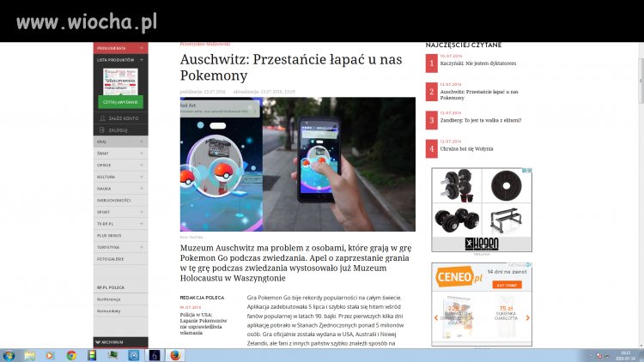Click the AdChoices icon on the Ceneo ad
This screenshot has height=362, width=644.
coord(529,265)
